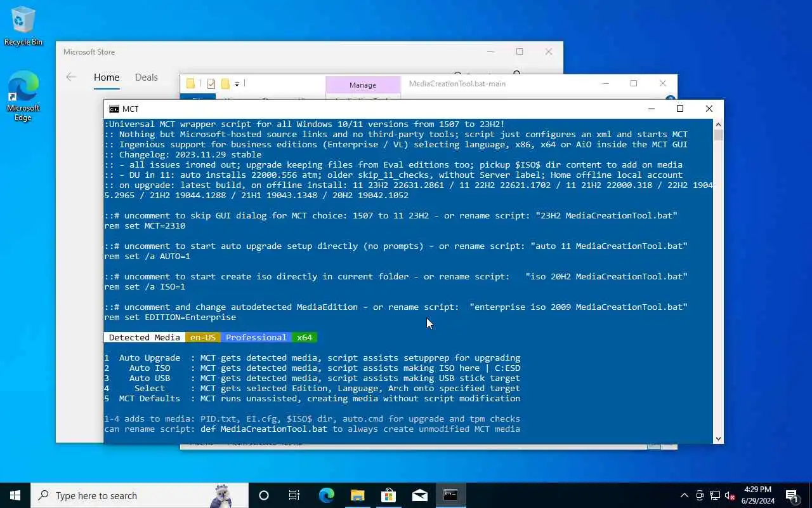Screen dimensions: 812x508
Task: Click the MCT Defaults option line
Action: point(312,399)
